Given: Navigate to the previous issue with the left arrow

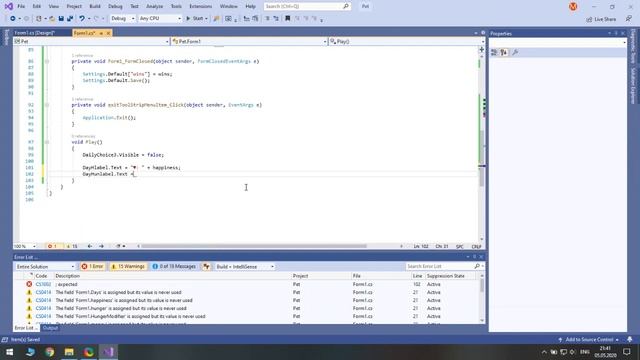Looking at the screenshot, I should [x=90, y=246].
